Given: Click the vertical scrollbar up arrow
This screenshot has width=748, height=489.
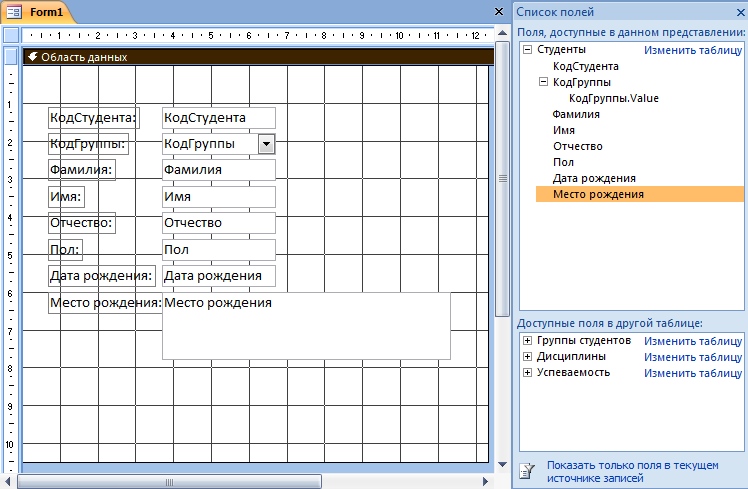Looking at the screenshot, I should coord(502,33).
